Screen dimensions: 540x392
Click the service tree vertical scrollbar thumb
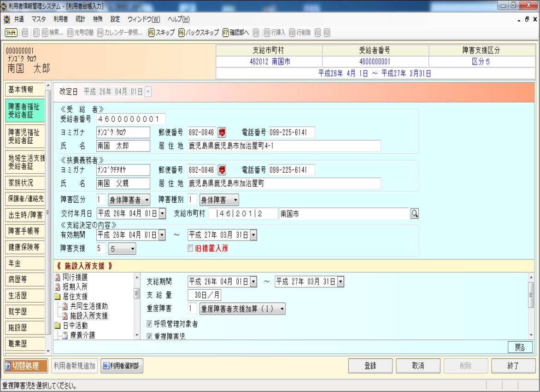pyautogui.click(x=136, y=293)
